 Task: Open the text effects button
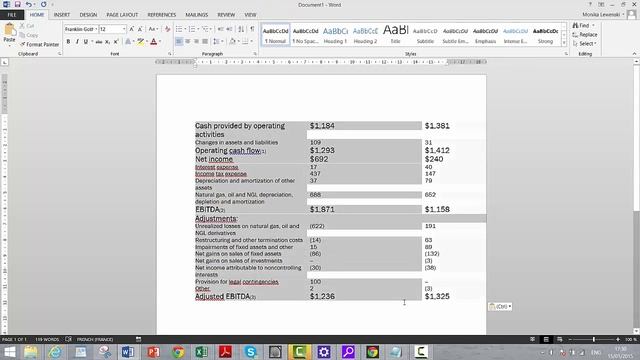click(x=128, y=42)
